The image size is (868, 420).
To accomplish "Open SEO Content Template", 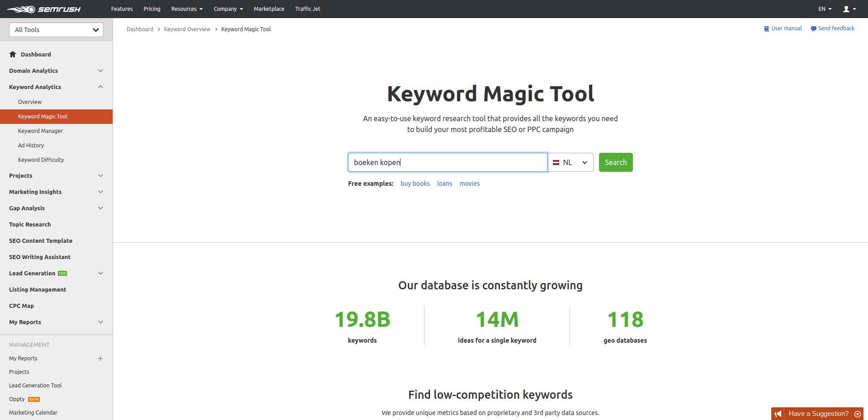I will [41, 241].
